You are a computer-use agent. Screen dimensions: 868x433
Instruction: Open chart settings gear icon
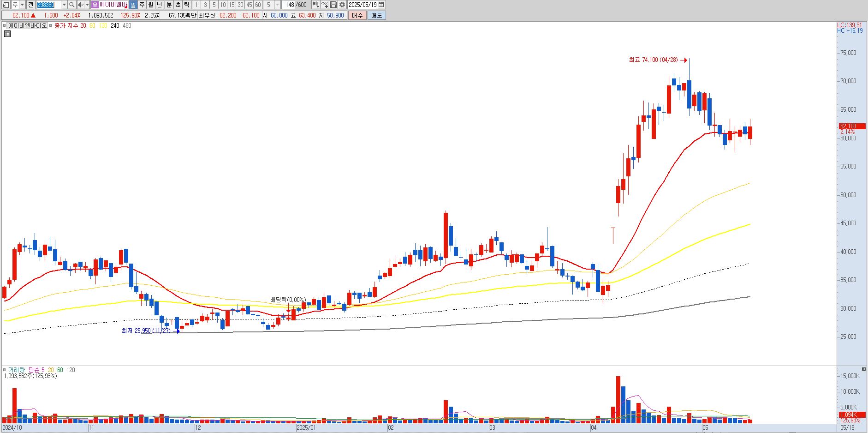coord(342,5)
